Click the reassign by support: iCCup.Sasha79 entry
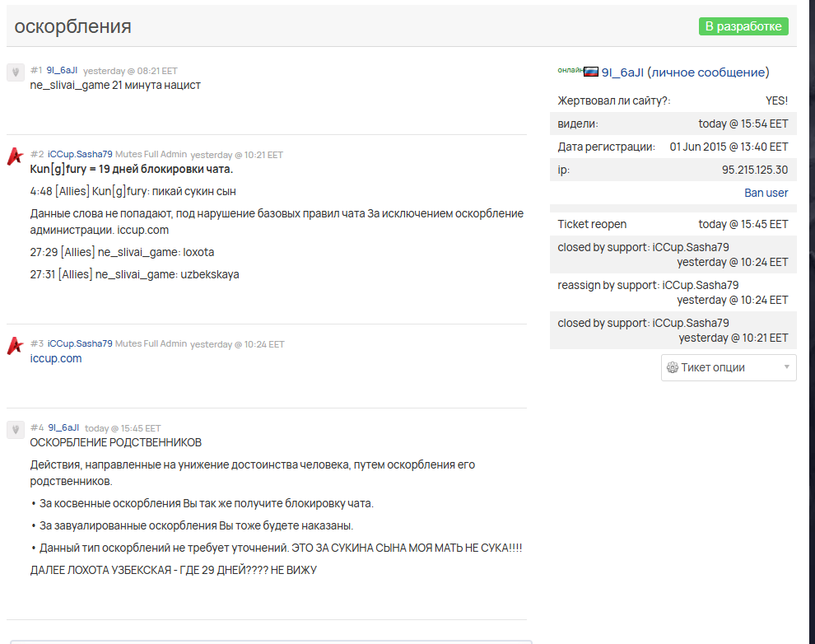Viewport: 815px width, 644px height. [673, 292]
